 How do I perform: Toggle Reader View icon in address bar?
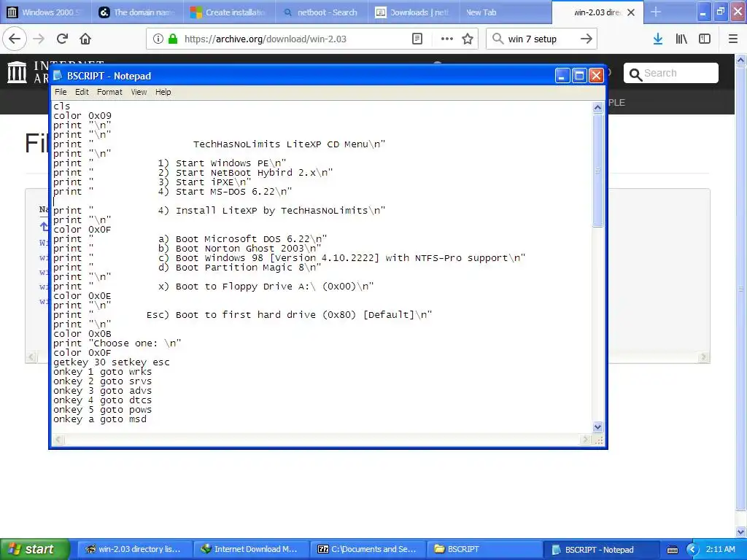(417, 39)
